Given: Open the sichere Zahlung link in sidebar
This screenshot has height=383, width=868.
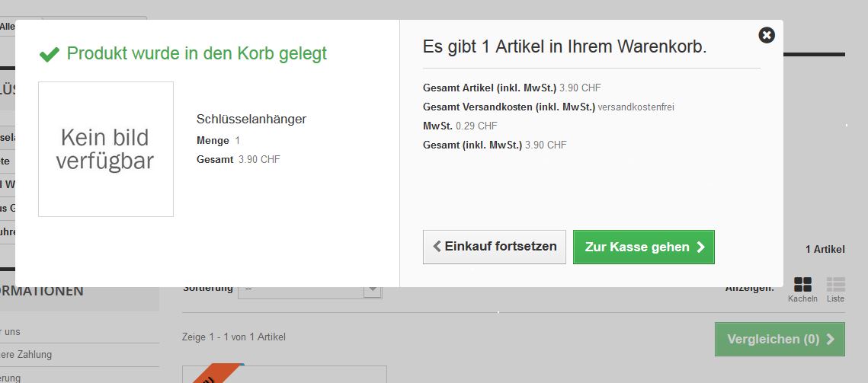Looking at the screenshot, I should coord(26,355).
